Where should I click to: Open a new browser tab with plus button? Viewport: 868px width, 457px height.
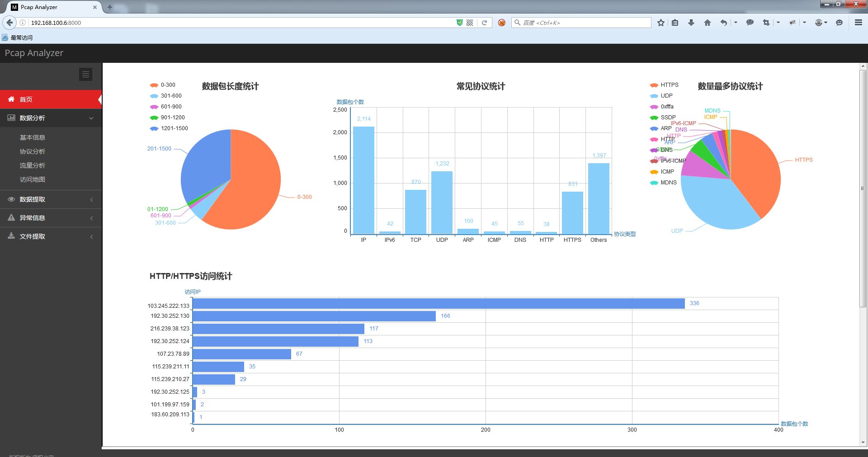click(110, 7)
